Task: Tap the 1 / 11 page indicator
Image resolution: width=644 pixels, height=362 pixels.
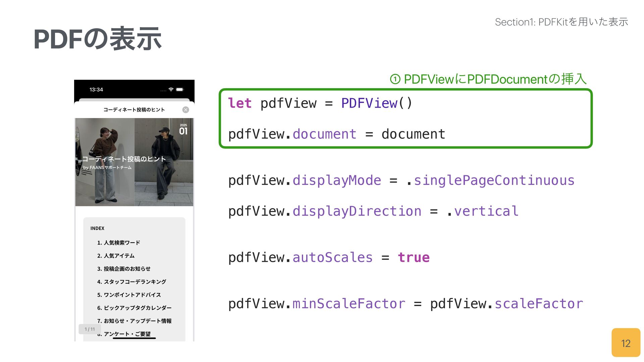Action: (90, 329)
